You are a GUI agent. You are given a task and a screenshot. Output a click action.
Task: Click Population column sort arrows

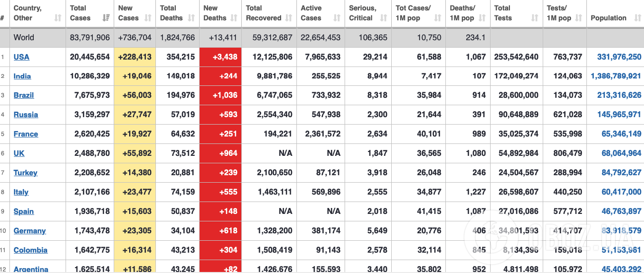pyautogui.click(x=638, y=18)
